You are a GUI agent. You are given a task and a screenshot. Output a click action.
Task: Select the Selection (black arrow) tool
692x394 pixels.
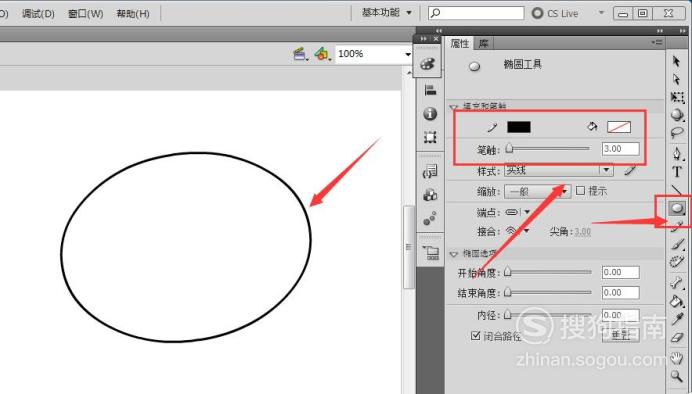pos(677,61)
